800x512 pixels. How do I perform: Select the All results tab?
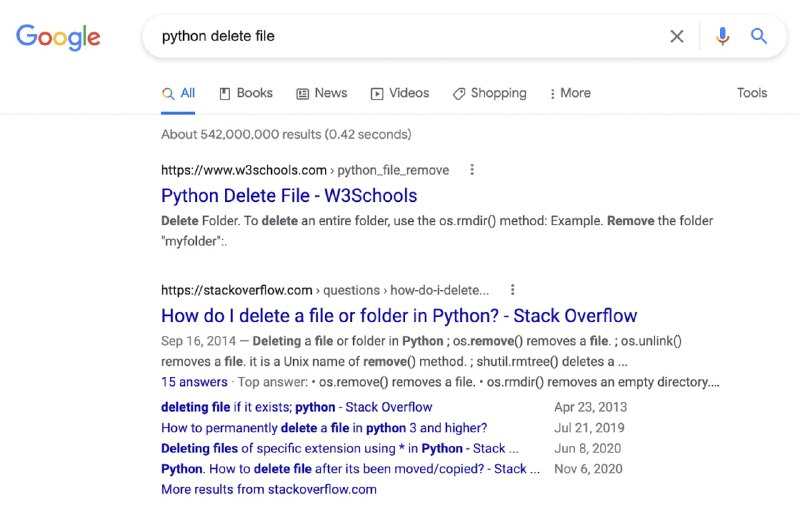[178, 93]
